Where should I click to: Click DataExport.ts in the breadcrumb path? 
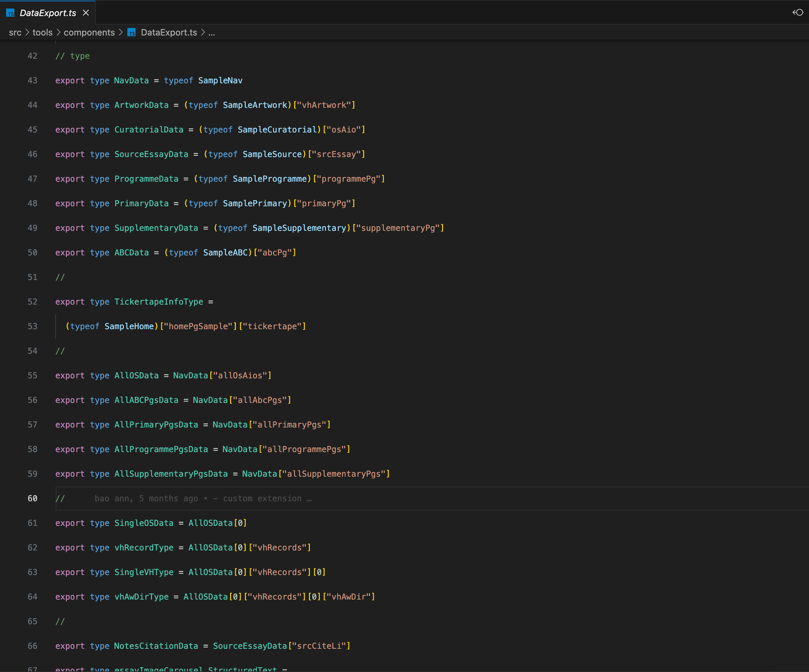point(169,33)
